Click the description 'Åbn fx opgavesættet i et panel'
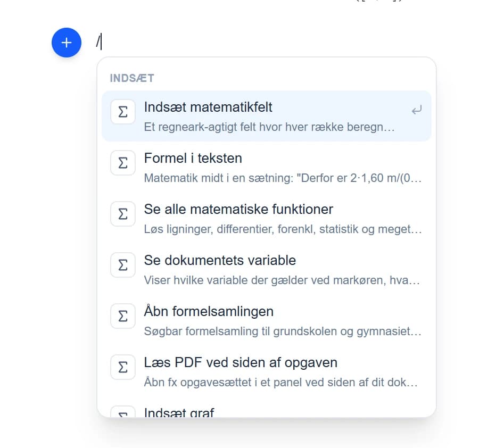The height and width of the screenshot is (448, 479). pos(280,382)
